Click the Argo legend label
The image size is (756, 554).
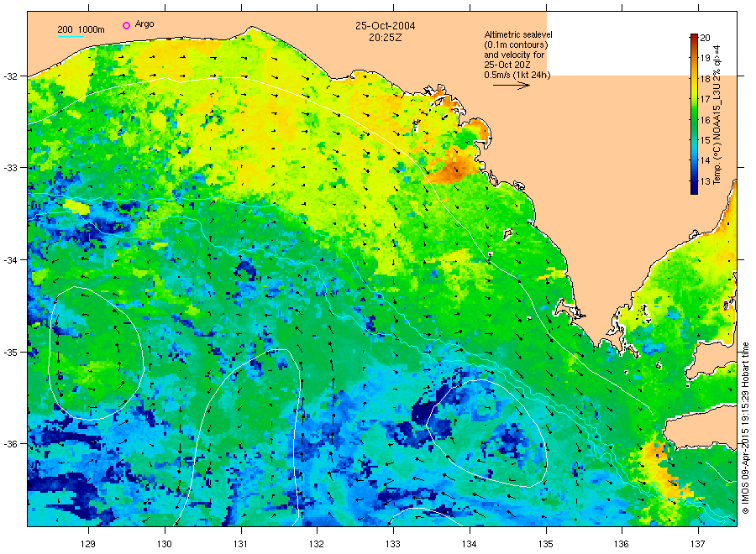click(x=144, y=24)
